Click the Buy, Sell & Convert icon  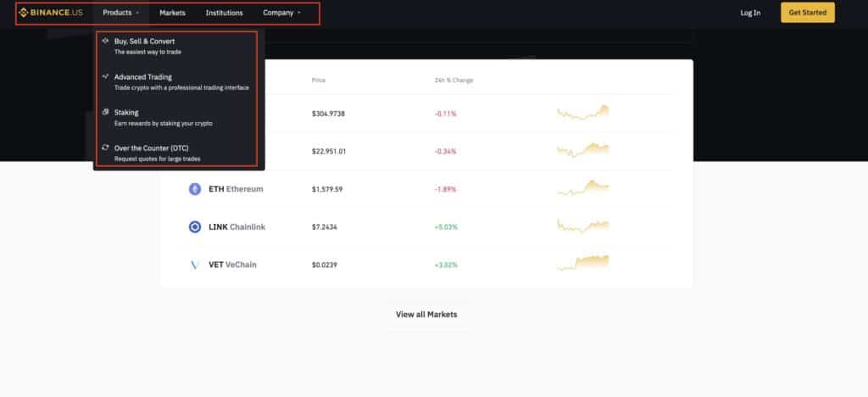click(x=104, y=41)
